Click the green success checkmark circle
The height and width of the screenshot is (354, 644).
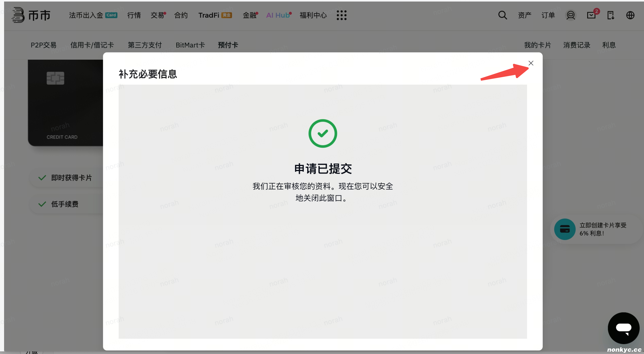click(x=323, y=133)
